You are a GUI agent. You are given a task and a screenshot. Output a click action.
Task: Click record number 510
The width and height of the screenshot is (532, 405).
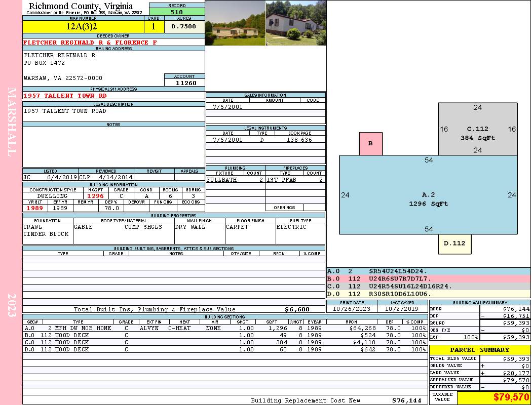(177, 12)
